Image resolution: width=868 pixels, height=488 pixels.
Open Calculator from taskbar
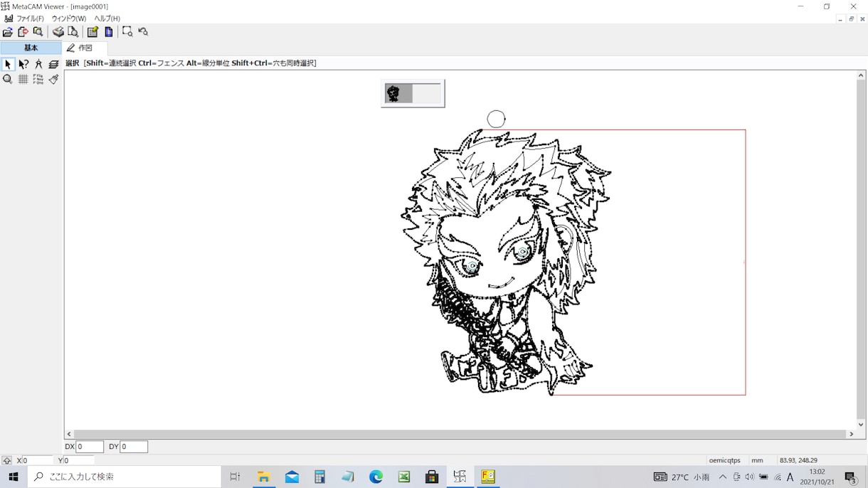[x=319, y=477]
